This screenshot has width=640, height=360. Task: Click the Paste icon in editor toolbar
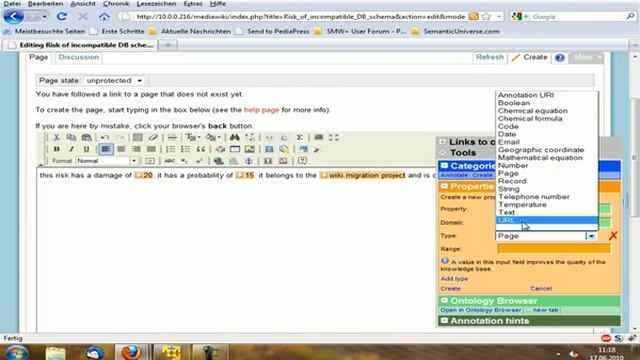point(86,138)
